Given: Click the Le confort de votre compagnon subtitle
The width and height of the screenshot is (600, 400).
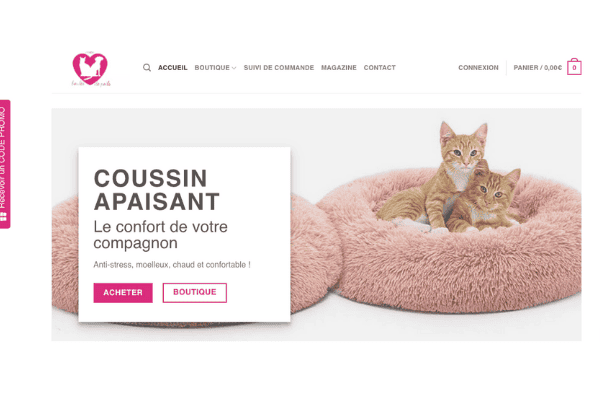Looking at the screenshot, I should pos(161,235).
